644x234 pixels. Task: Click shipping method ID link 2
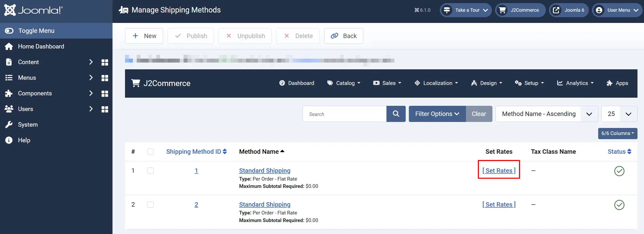(x=196, y=205)
